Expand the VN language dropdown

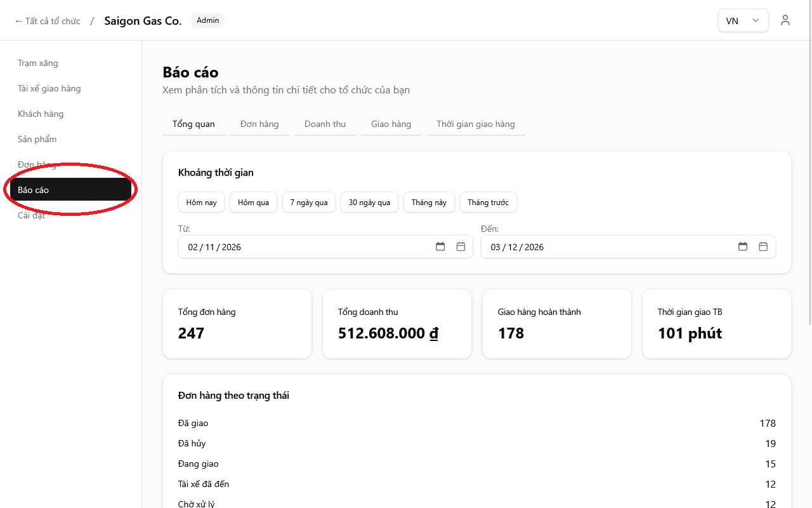click(x=743, y=20)
